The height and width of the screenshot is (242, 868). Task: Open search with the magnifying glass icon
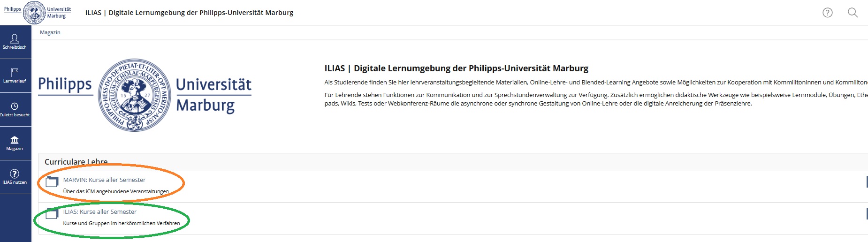click(853, 13)
